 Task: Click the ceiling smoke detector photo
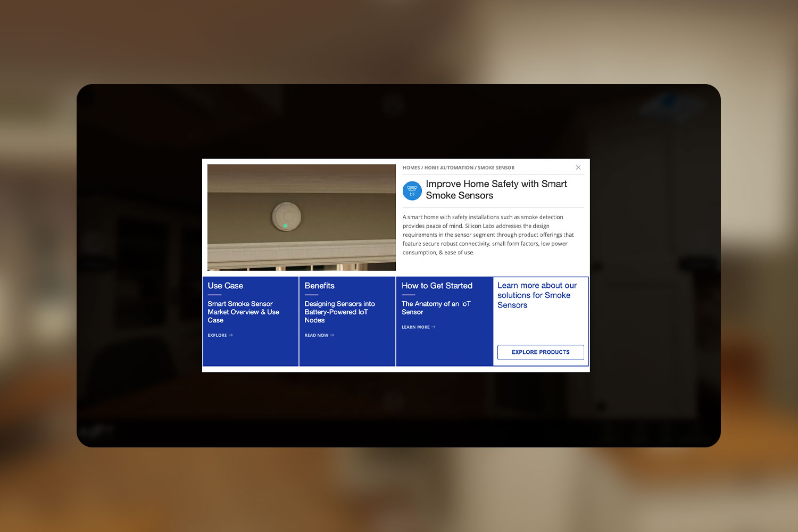tap(301, 217)
